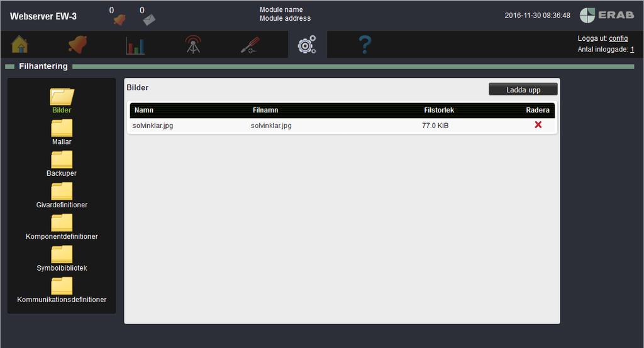
Task: Click the date and time display
Action: coord(537,16)
